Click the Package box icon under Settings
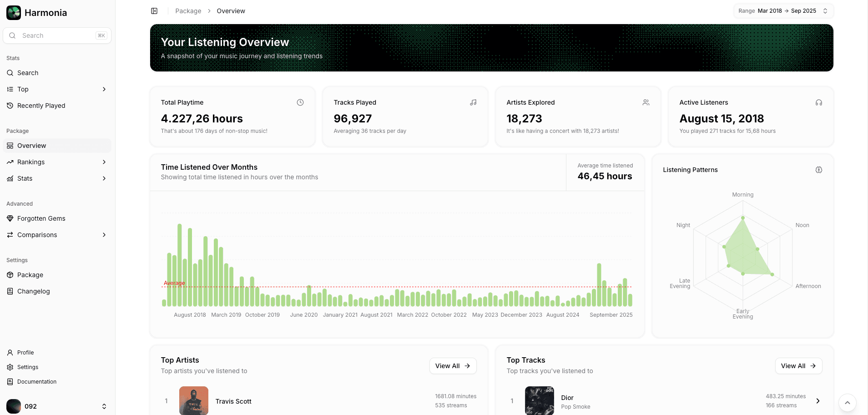This screenshot has height=415, width=868. (10, 275)
